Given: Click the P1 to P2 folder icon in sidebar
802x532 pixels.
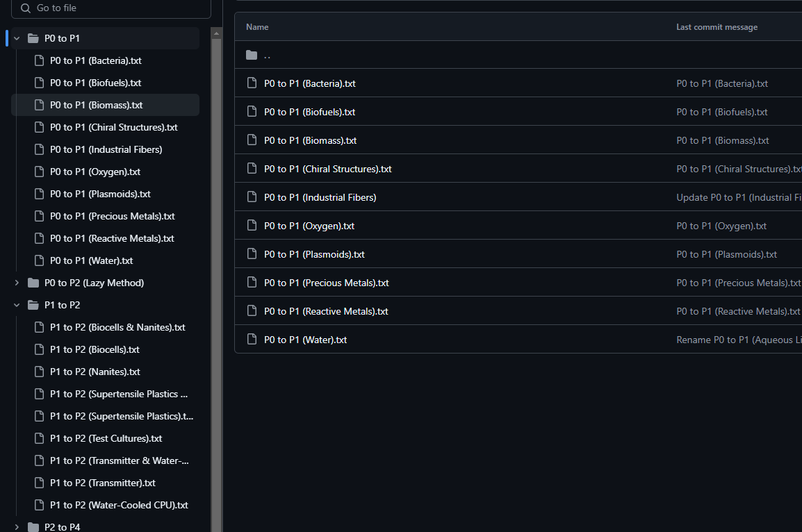Looking at the screenshot, I should (33, 305).
